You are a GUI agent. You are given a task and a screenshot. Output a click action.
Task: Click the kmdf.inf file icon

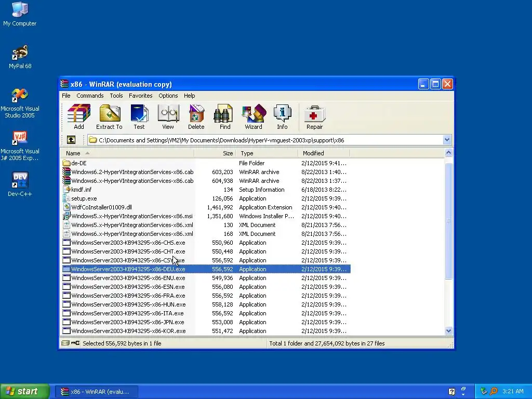point(66,190)
